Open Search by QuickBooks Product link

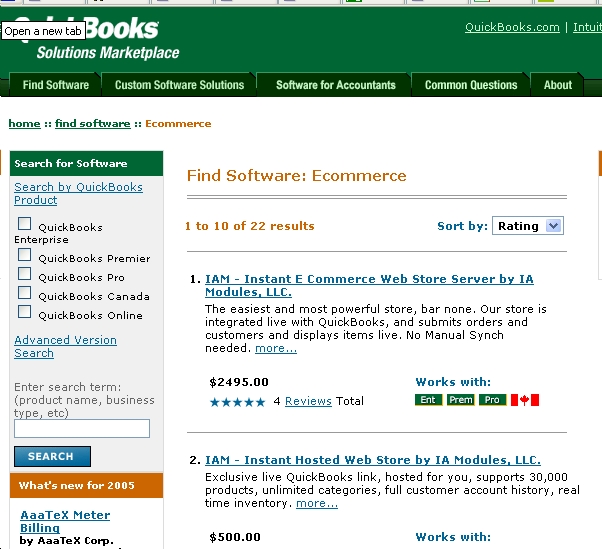[78, 193]
